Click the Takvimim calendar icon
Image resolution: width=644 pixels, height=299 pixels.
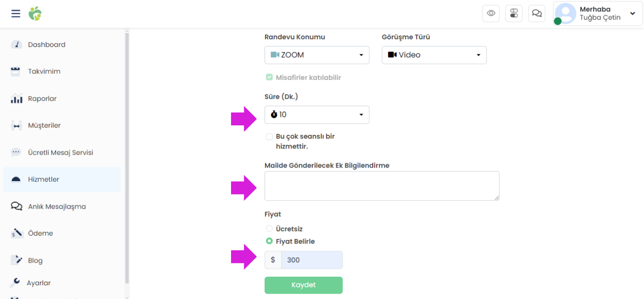pyautogui.click(x=16, y=71)
